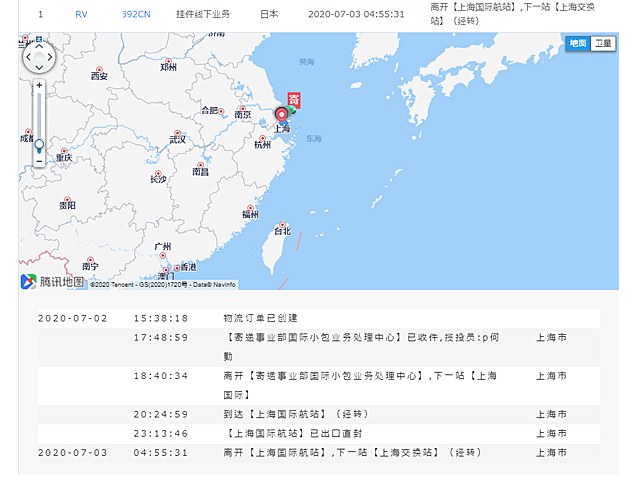The width and height of the screenshot is (640, 480).
Task: Click the 台北 city label on map
Action: click(x=282, y=230)
